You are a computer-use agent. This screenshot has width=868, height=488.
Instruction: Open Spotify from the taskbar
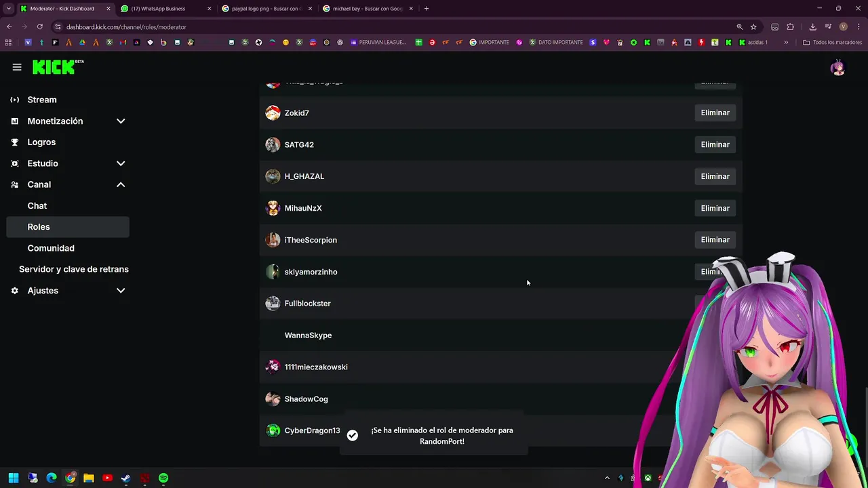pos(163,478)
